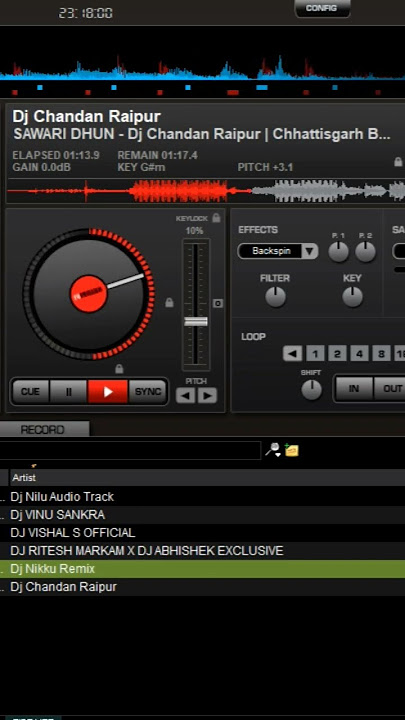Click the loop back arrow button
Viewport: 405px width, 720px height.
292,354
